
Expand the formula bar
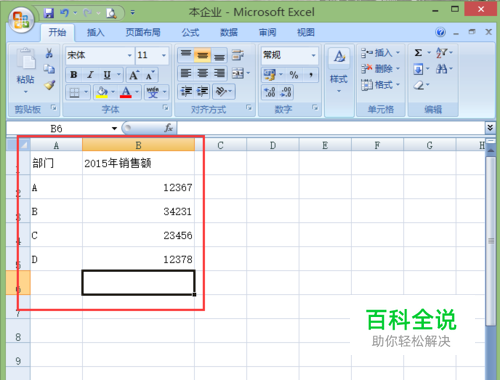coord(490,128)
